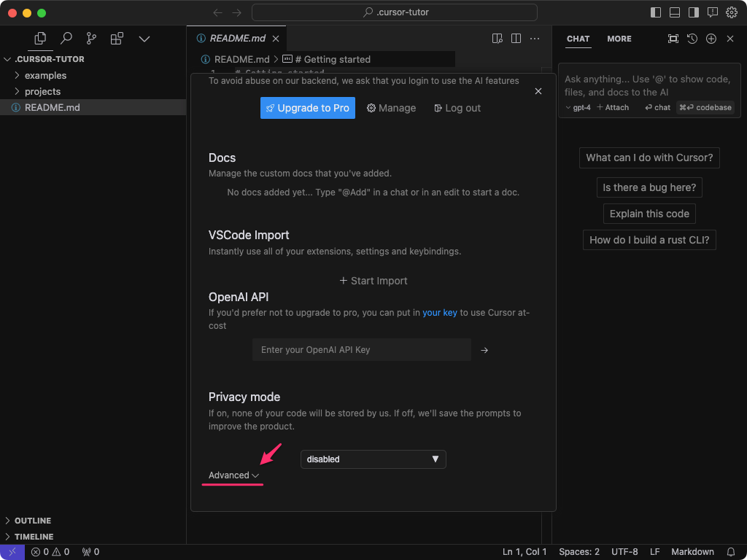
Task: Split the editor right
Action: [x=516, y=39]
